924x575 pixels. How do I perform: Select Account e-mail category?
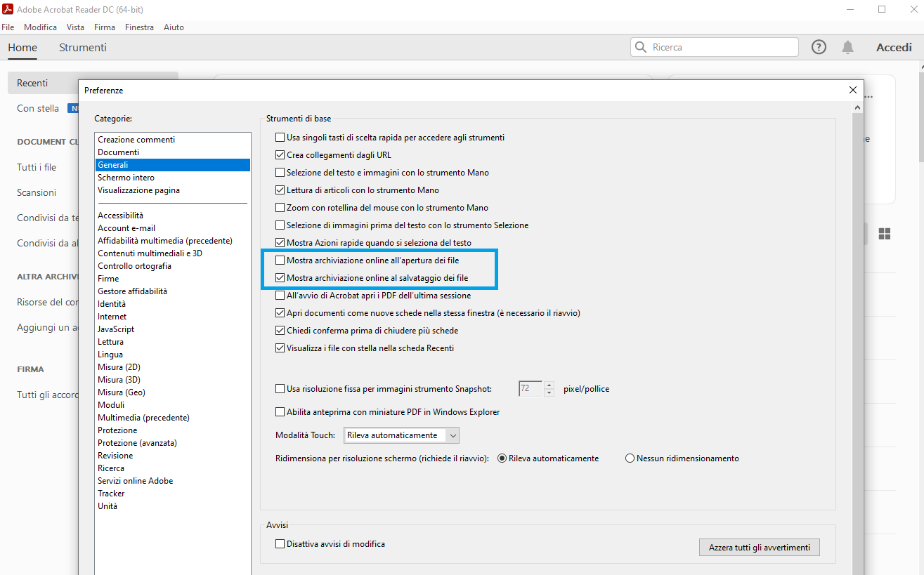pos(173,228)
